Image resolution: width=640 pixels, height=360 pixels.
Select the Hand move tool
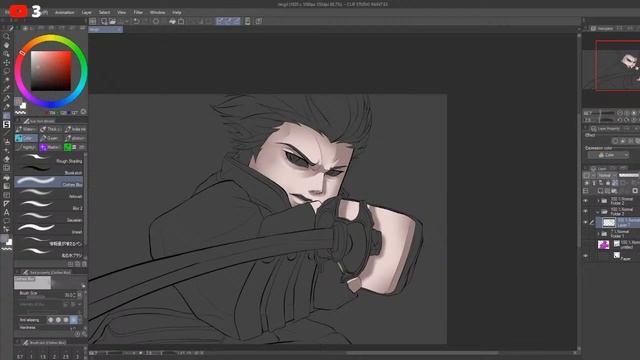7,45
